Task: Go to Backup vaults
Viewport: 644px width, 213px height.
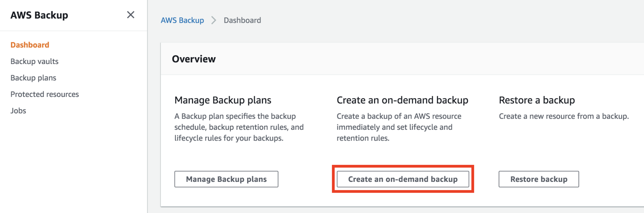Action: tap(34, 61)
